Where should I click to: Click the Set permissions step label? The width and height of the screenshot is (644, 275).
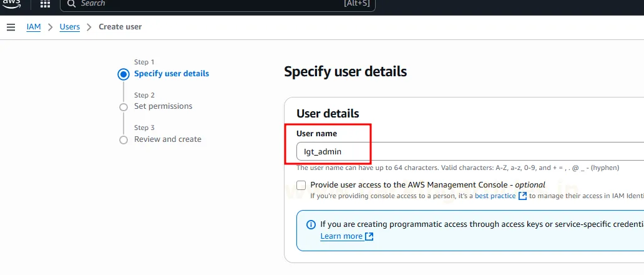pyautogui.click(x=163, y=106)
